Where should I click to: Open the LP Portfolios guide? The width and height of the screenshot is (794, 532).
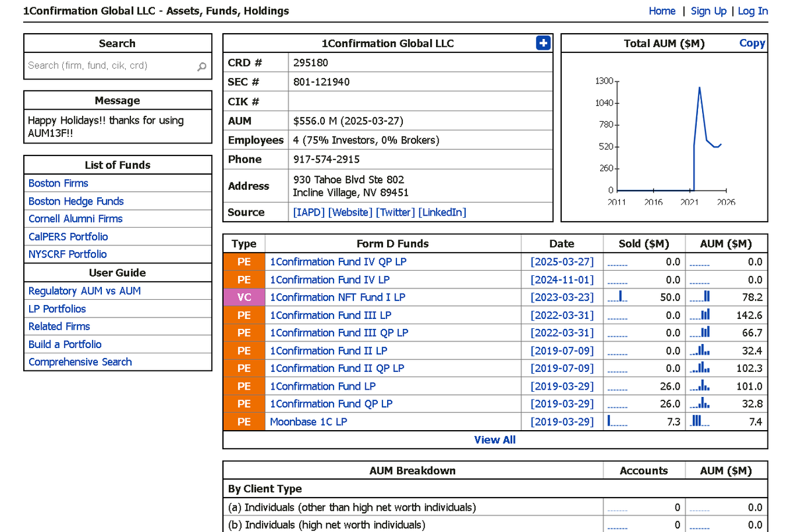57,309
